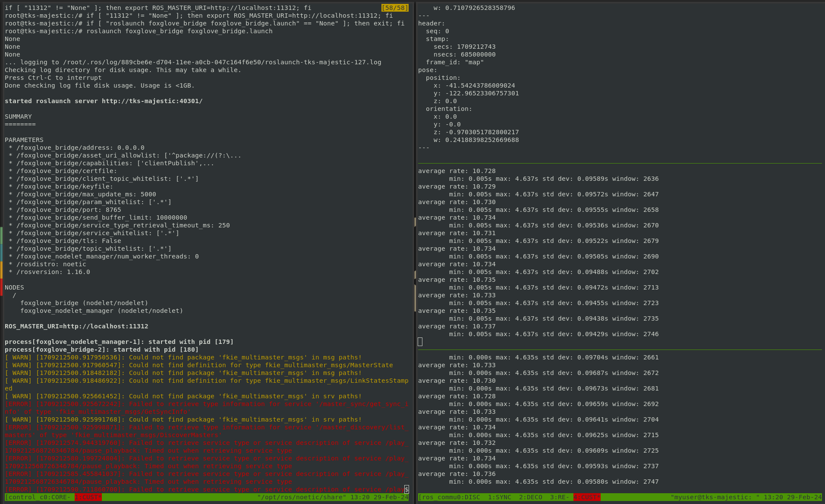825x504 pixels.
Task: Click the average rate: 10.731 line
Action: (457, 233)
